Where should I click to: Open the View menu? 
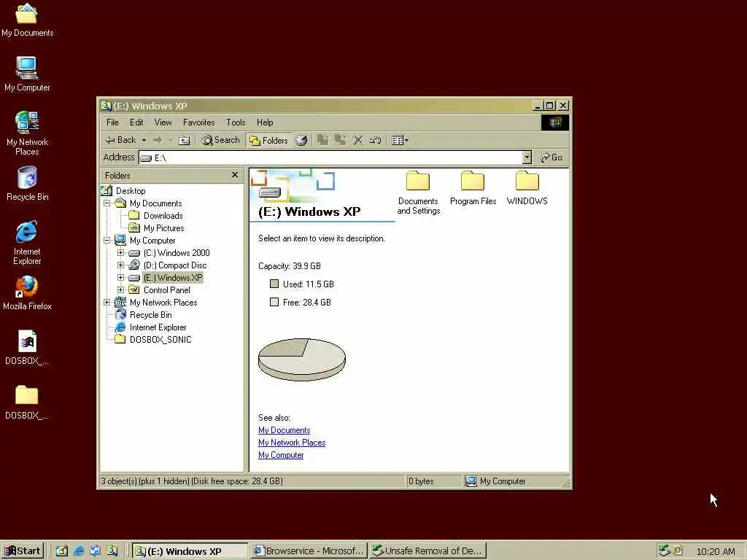tap(163, 122)
